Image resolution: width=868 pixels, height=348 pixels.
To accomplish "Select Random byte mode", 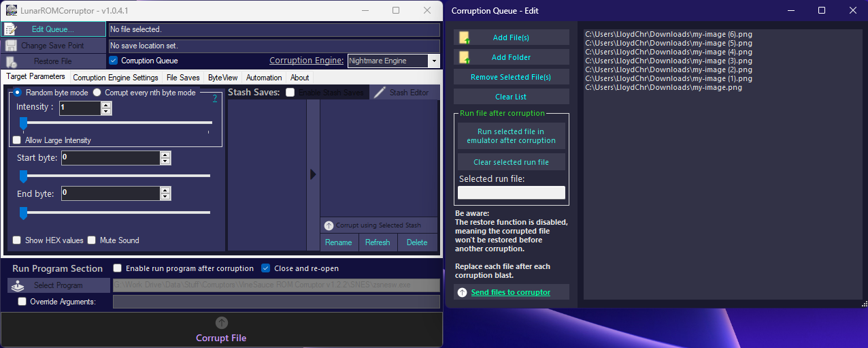I will tap(18, 93).
